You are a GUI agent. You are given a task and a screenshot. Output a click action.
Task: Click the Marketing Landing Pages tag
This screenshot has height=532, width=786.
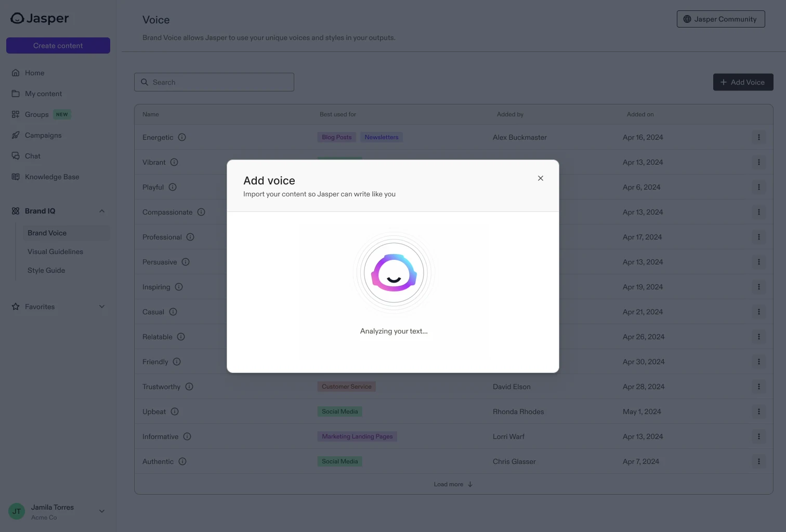tap(357, 436)
